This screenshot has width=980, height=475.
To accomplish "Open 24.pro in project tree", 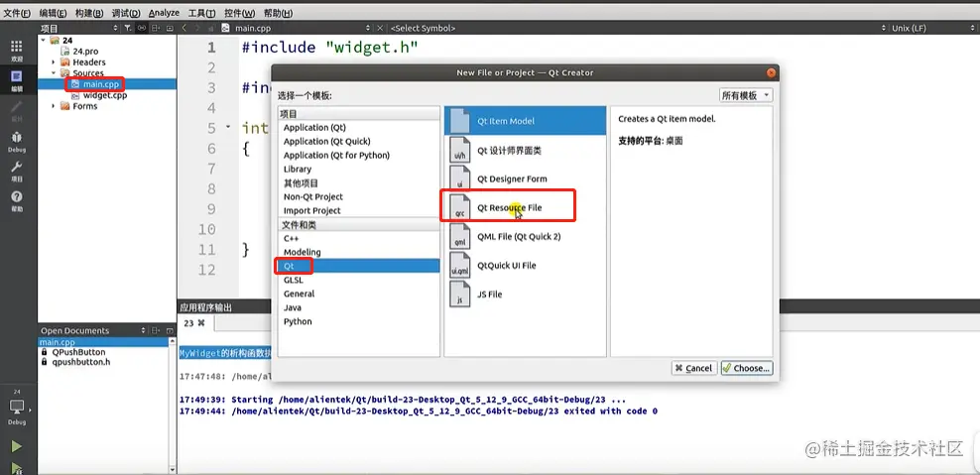I will [85, 52].
